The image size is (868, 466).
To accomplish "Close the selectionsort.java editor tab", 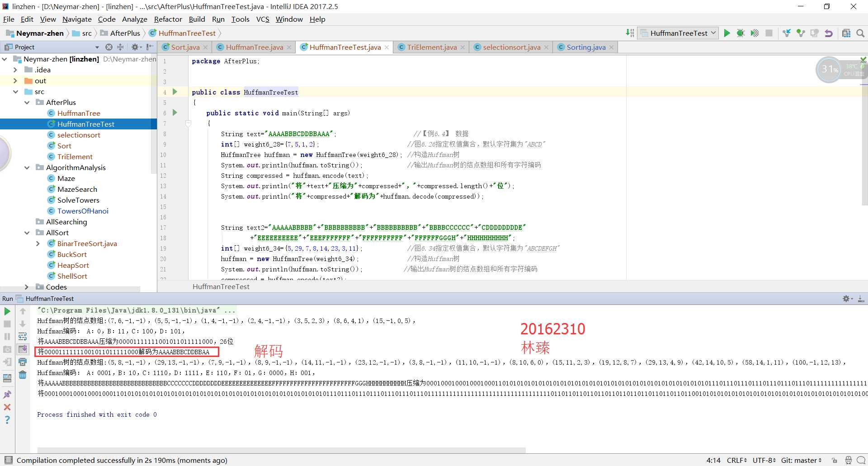I will [x=546, y=48].
